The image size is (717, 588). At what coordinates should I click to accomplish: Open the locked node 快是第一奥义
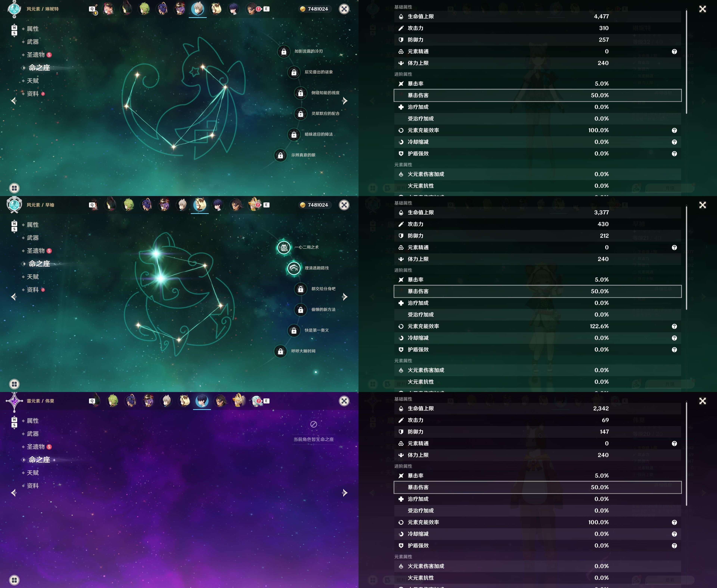(x=294, y=331)
